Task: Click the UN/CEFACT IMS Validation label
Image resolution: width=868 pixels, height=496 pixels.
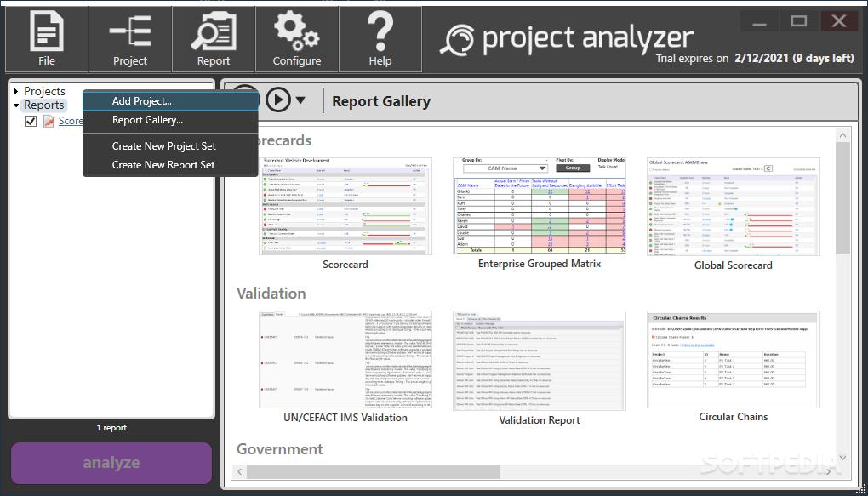Action: [345, 418]
